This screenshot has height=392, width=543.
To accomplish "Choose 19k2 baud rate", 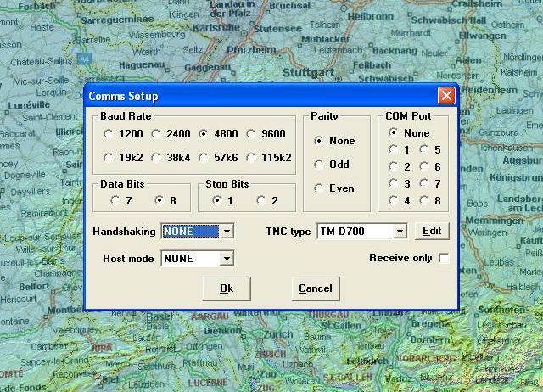I will (x=109, y=158).
